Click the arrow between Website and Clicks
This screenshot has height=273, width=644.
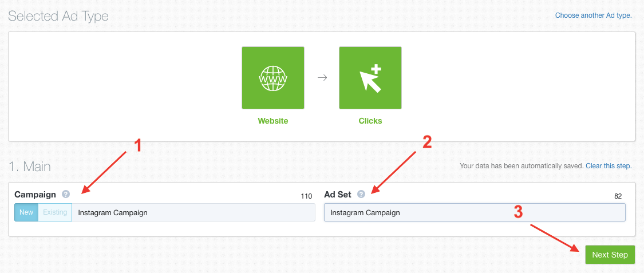point(322,78)
